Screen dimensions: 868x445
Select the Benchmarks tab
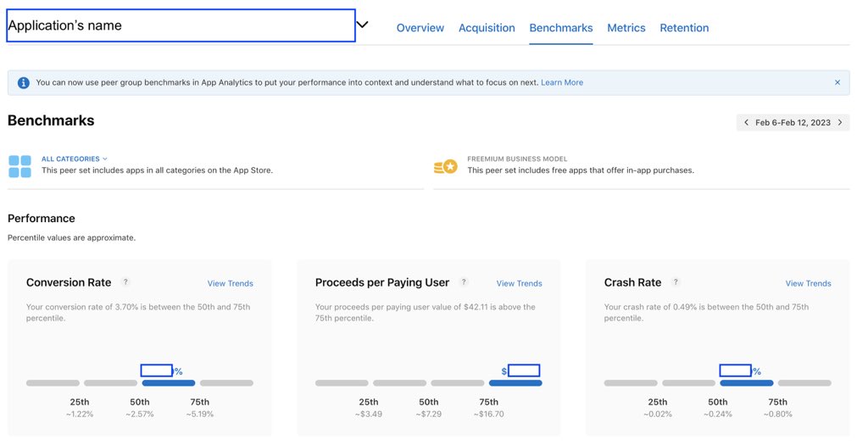pos(561,28)
